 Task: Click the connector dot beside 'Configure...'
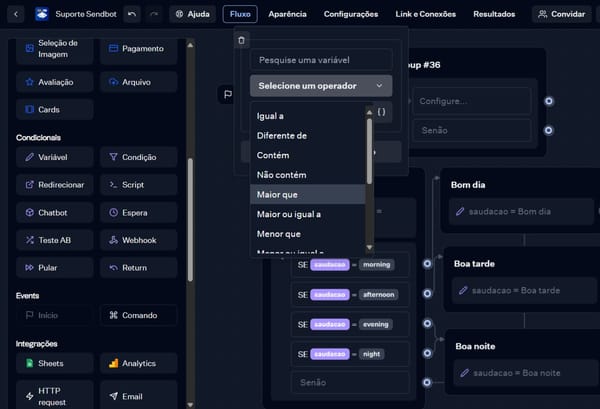point(549,101)
